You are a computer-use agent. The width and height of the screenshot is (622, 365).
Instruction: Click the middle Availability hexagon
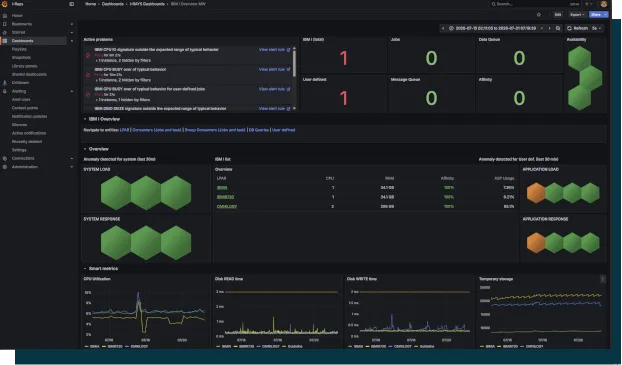591,78
